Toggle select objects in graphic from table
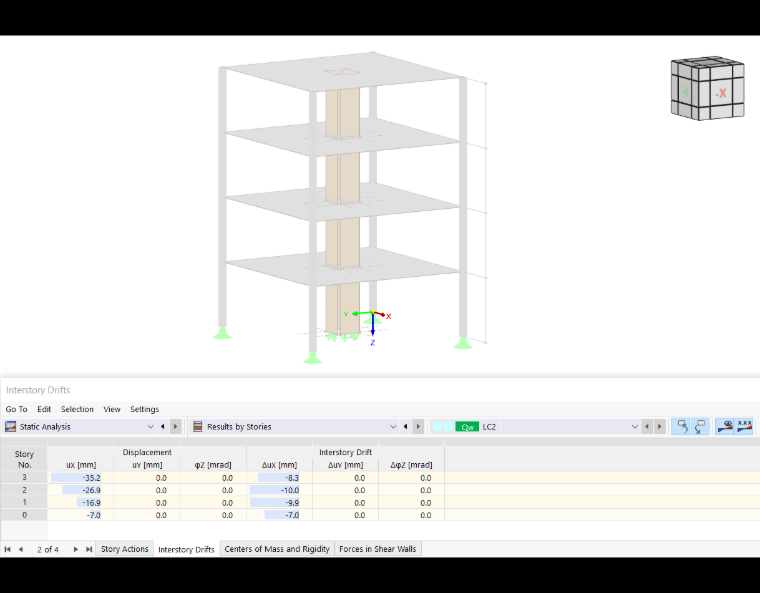760x593 pixels. [x=682, y=427]
